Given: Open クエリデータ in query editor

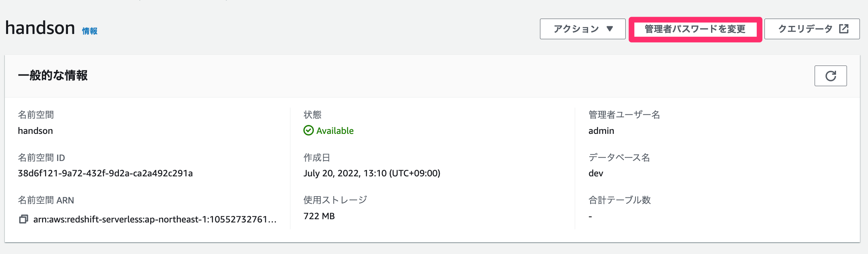Looking at the screenshot, I should point(812,29).
